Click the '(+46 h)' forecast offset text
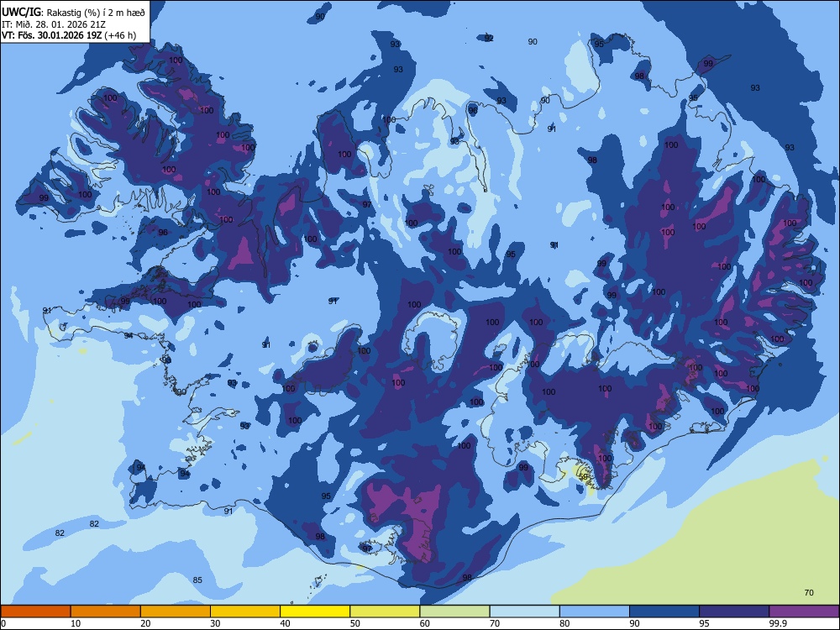This screenshot has width=840, height=630. 120,36
